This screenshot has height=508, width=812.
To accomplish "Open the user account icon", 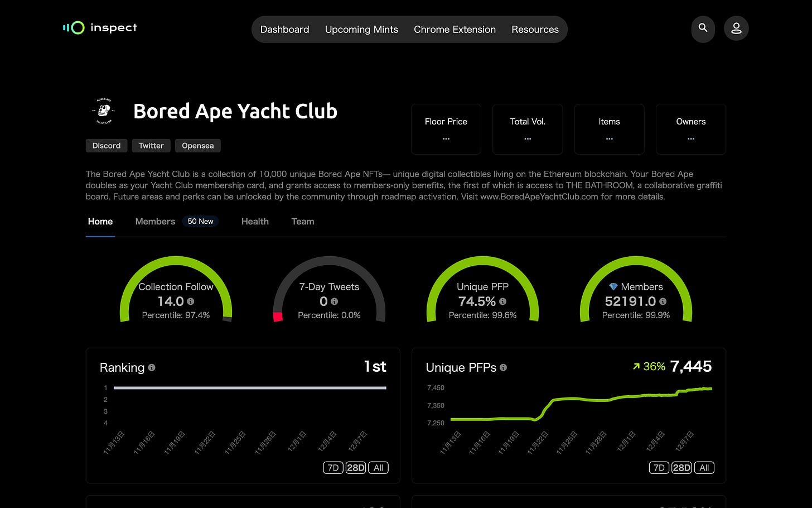I will coord(736,28).
